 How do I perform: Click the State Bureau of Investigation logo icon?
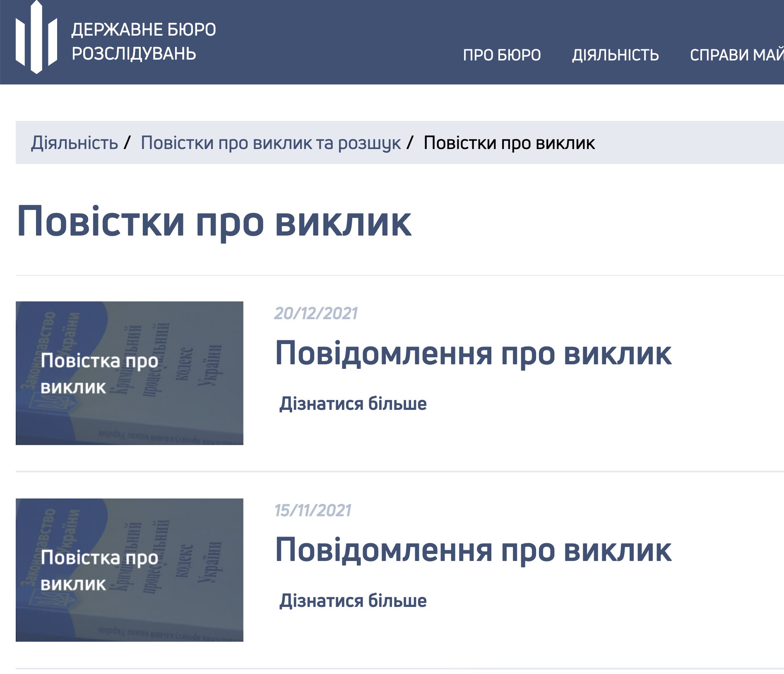[x=36, y=37]
